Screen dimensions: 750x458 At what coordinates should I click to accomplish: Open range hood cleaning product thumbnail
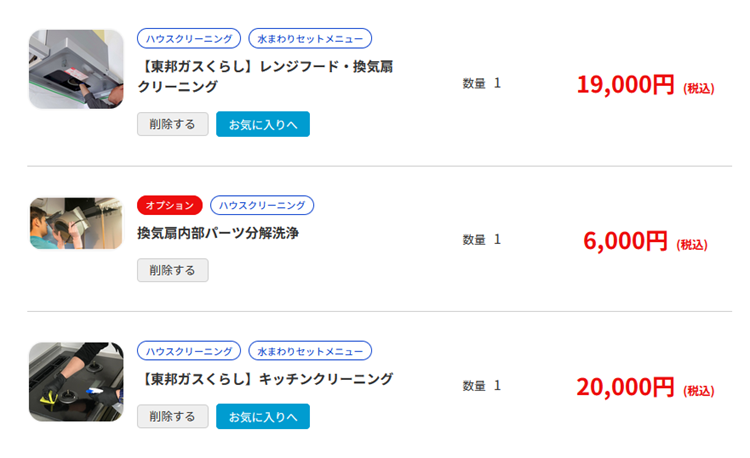coord(76,69)
